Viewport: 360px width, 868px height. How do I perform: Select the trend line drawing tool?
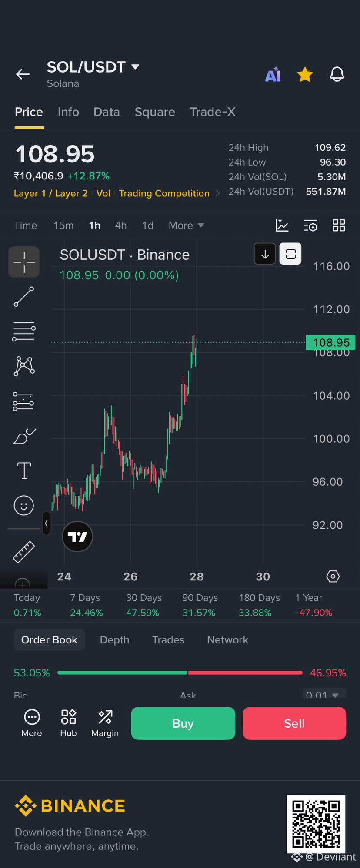[x=24, y=297]
